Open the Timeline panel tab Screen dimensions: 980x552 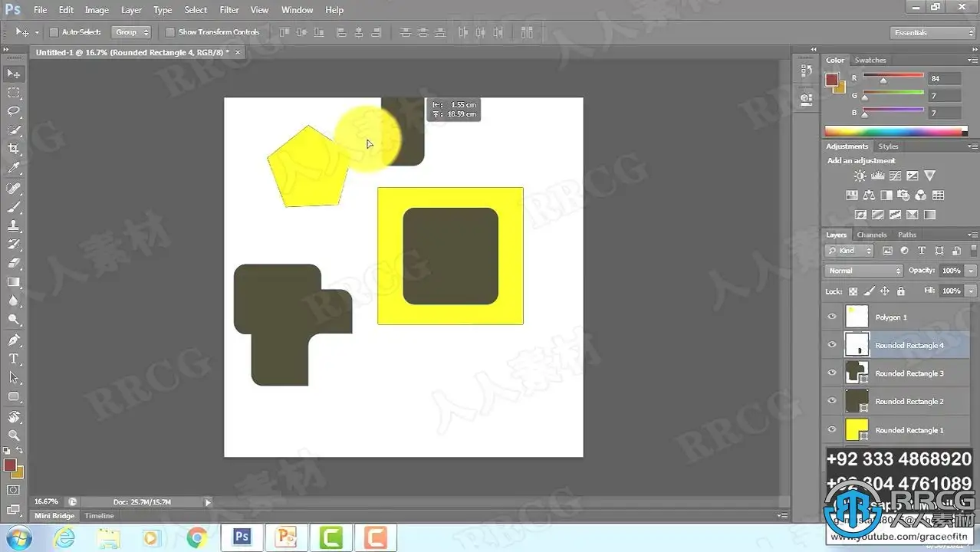(x=99, y=516)
